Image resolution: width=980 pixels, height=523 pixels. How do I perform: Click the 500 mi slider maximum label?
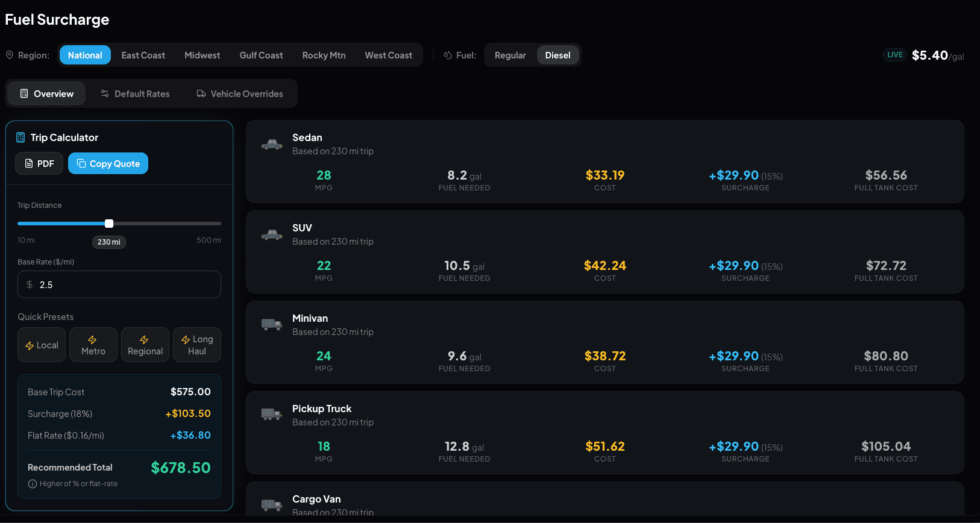point(209,240)
